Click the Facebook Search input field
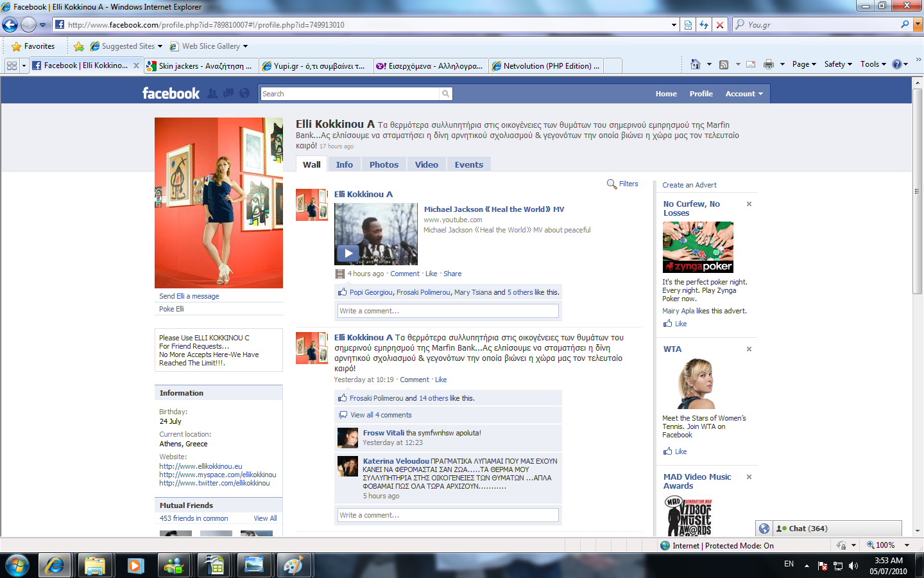This screenshot has width=924, height=578. (350, 94)
